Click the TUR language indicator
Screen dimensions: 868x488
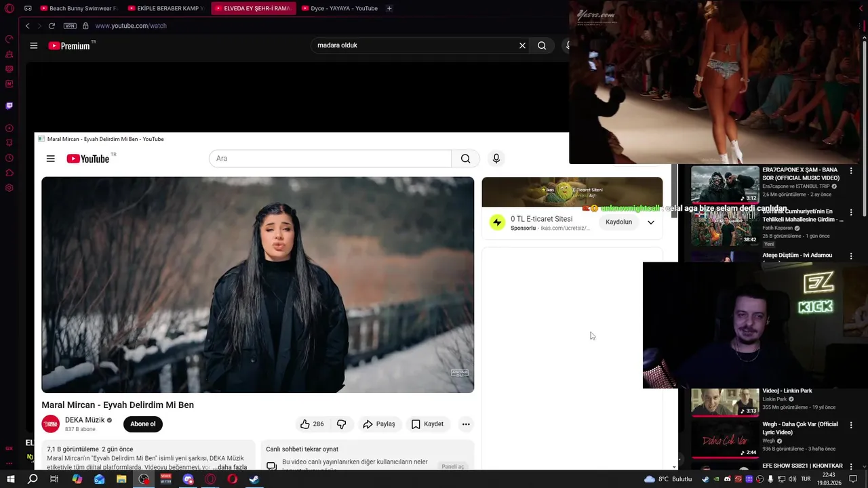pos(806,479)
